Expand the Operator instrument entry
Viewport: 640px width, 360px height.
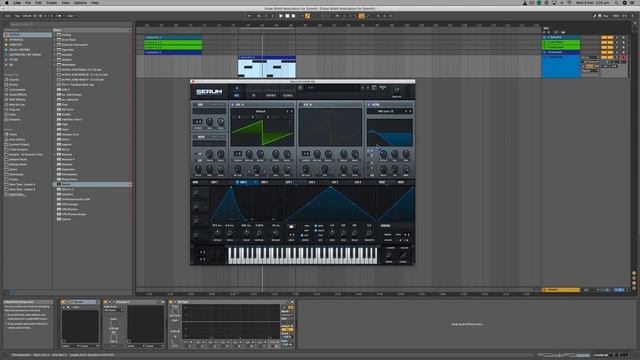55,50
